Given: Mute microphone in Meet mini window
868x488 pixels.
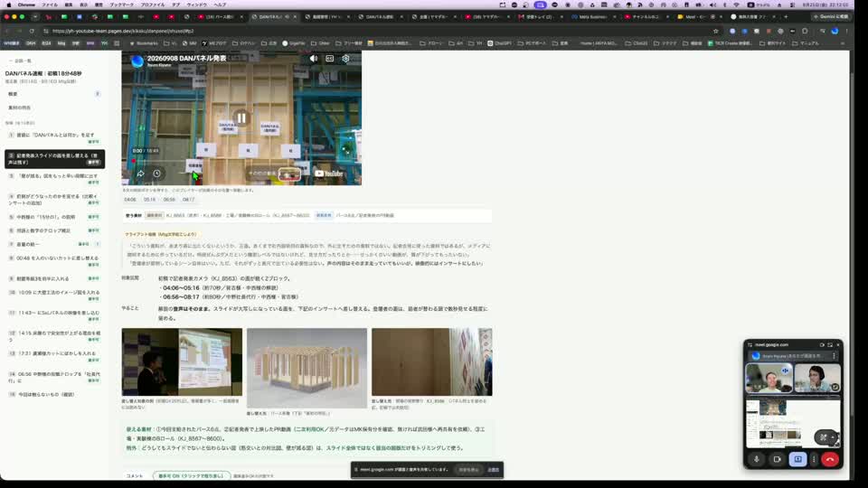Looking at the screenshot, I should click(x=757, y=459).
